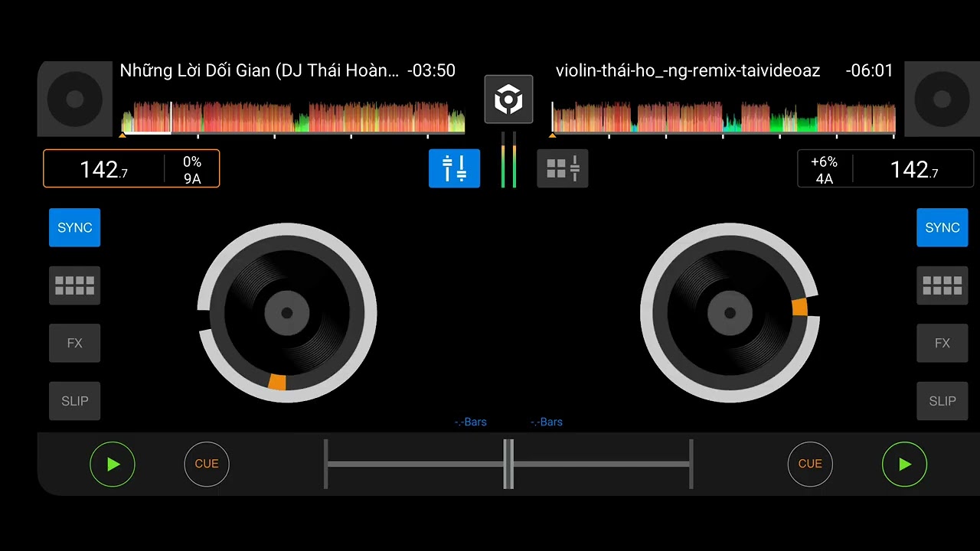Toggle right deck remaining time -06:01
The image size is (980, 551).
[869, 71]
